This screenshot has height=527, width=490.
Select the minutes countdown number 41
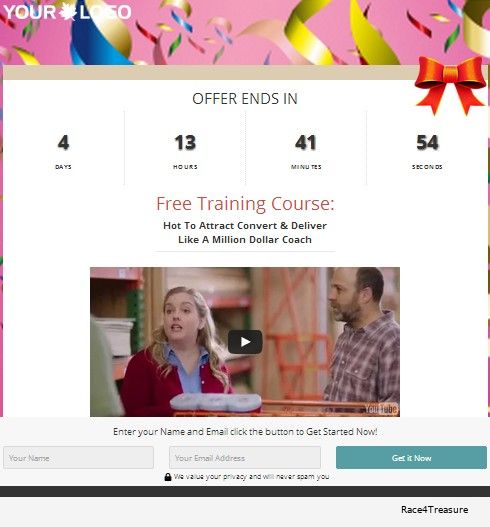click(305, 143)
